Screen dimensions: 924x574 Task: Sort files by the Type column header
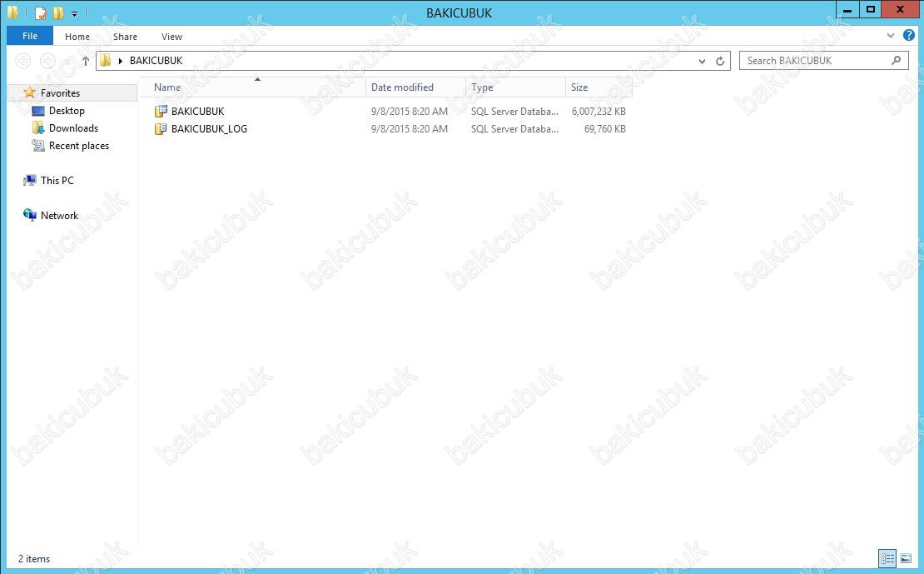tap(515, 87)
